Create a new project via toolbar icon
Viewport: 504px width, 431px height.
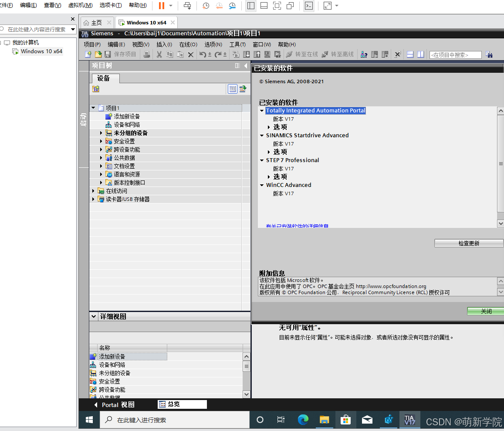(x=88, y=54)
